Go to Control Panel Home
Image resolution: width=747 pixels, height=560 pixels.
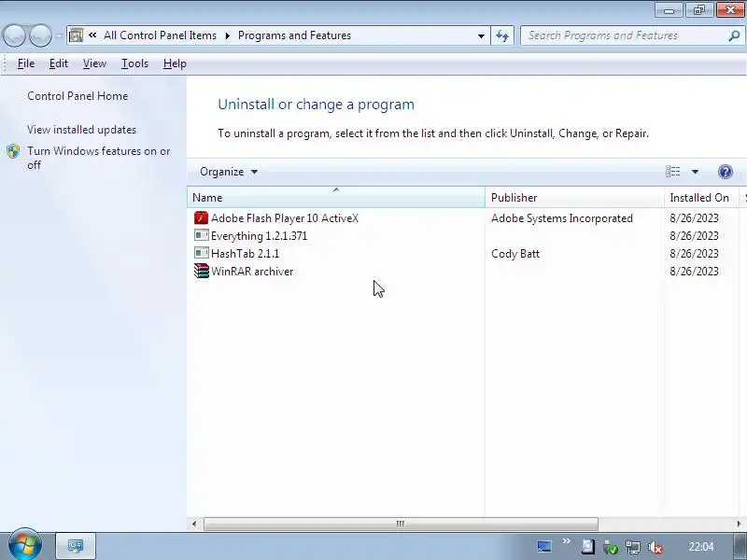tap(78, 96)
